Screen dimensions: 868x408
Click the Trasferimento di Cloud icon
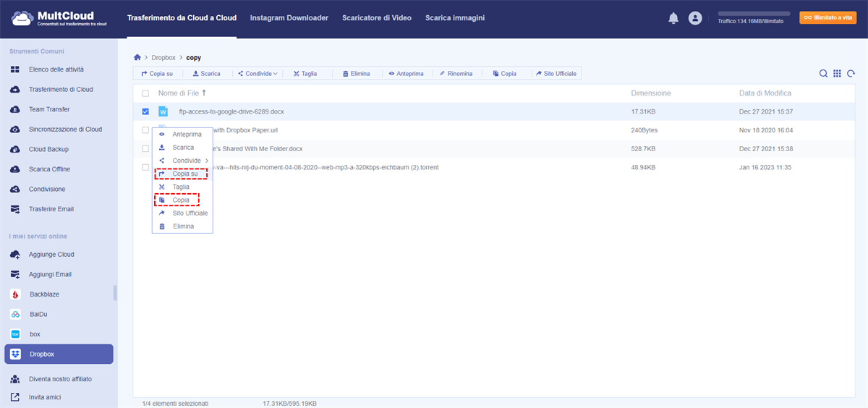click(x=15, y=90)
